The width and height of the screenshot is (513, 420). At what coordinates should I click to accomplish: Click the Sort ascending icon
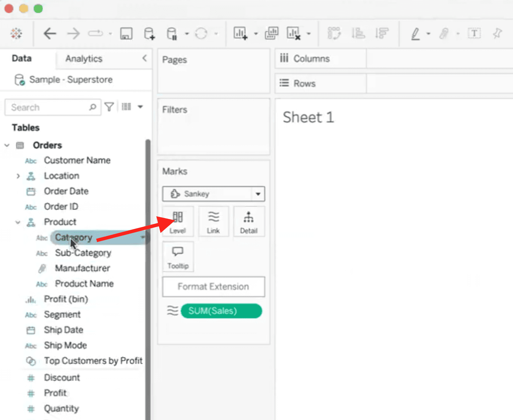(358, 33)
